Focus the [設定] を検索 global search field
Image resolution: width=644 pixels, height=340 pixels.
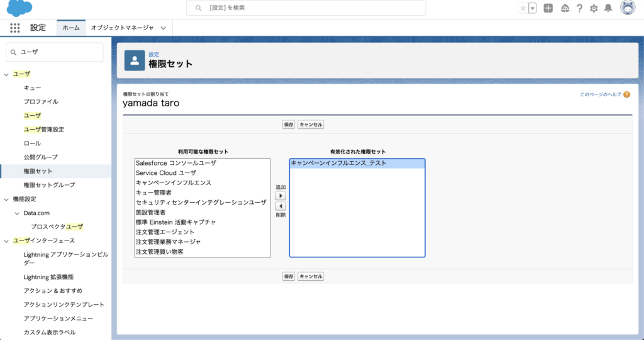pyautogui.click(x=306, y=8)
